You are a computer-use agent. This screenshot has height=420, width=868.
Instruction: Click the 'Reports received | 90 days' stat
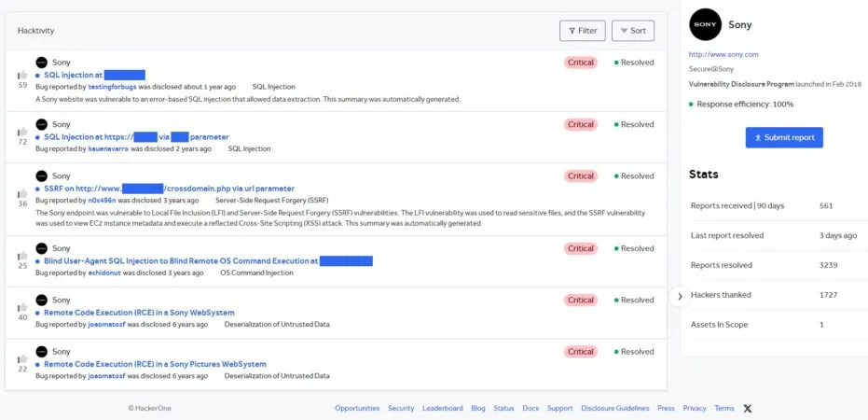737,205
